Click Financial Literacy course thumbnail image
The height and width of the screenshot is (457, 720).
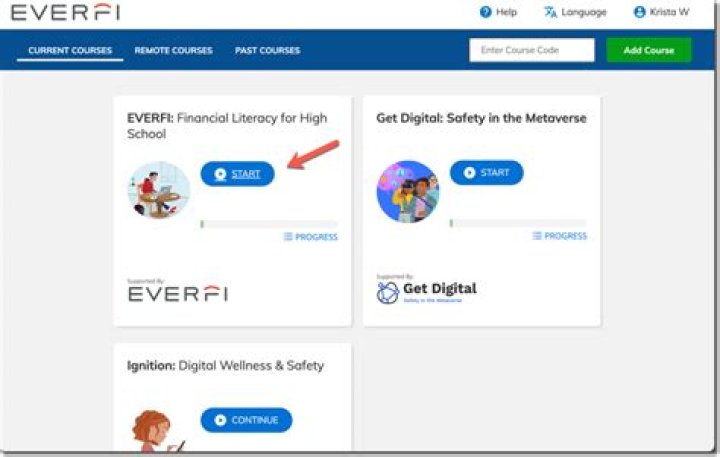click(x=159, y=191)
